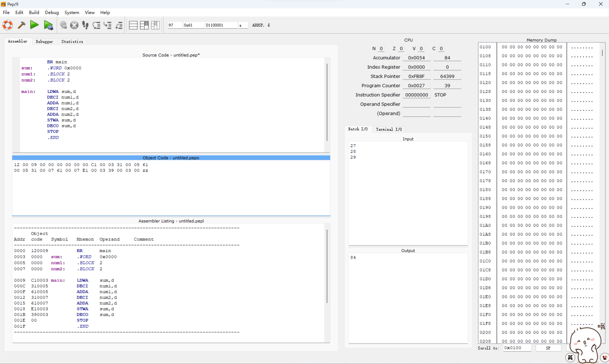Click the hammer assemble icon
The width and height of the screenshot is (609, 364).
(22, 25)
